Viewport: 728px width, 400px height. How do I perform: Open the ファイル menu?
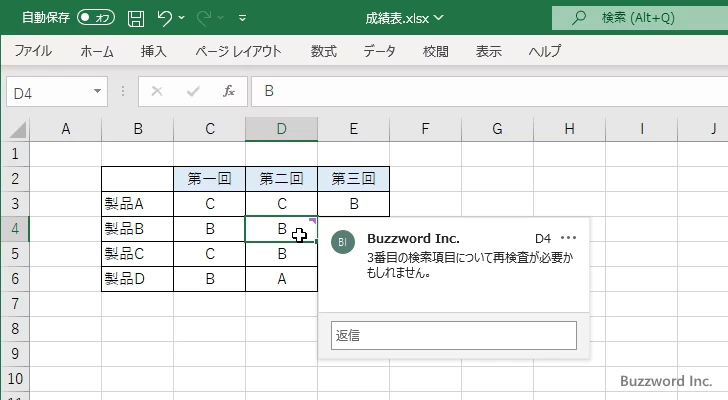(x=33, y=51)
